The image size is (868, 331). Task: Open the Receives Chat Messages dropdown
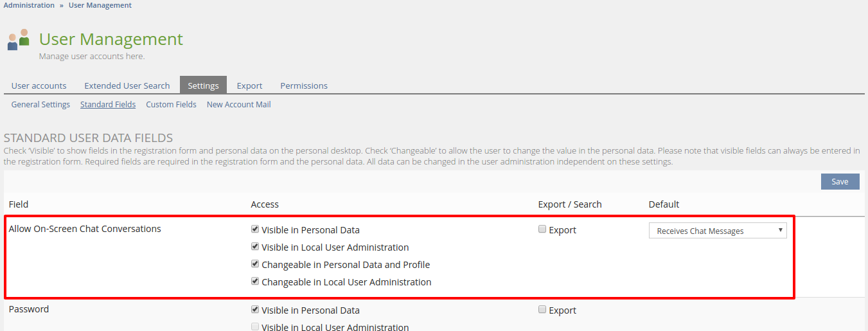(717, 231)
